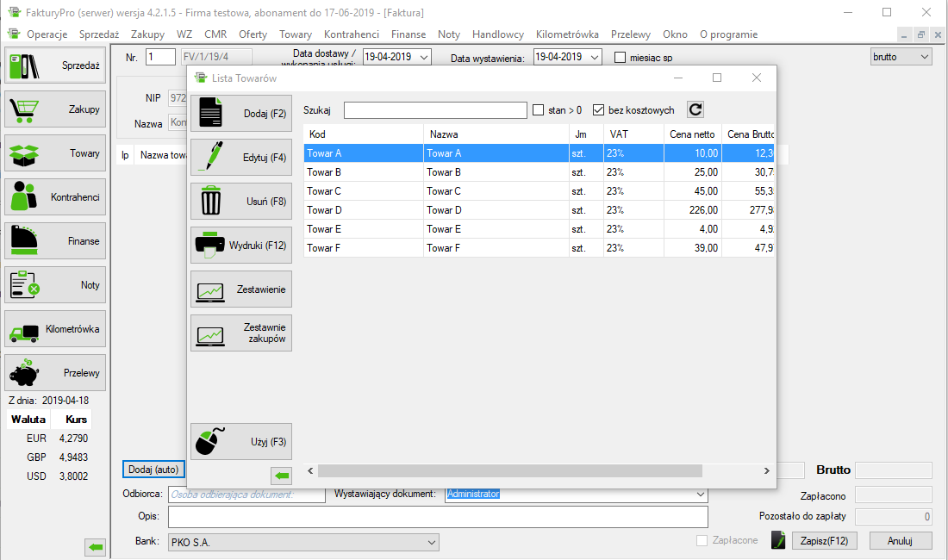
Task: Click the Zapisz(F12) button
Action: click(824, 541)
